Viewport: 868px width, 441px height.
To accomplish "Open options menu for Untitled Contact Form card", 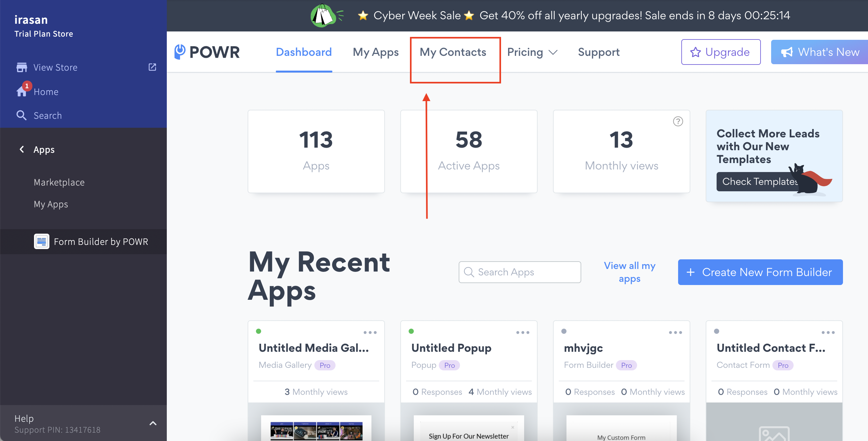I will coord(828,333).
